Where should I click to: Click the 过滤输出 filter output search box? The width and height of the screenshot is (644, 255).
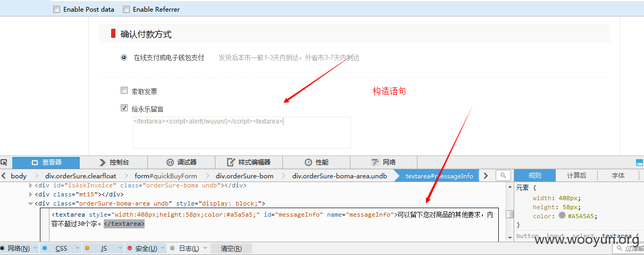click(628, 249)
